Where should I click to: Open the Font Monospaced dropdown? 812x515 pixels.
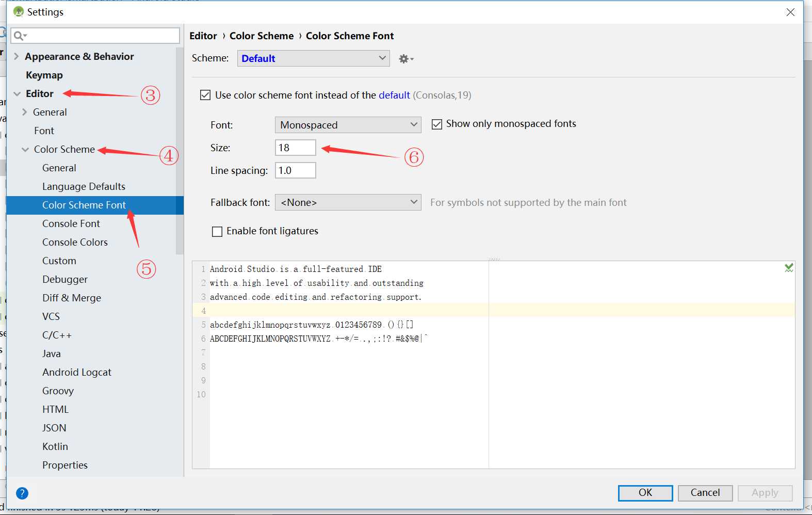[x=348, y=125]
